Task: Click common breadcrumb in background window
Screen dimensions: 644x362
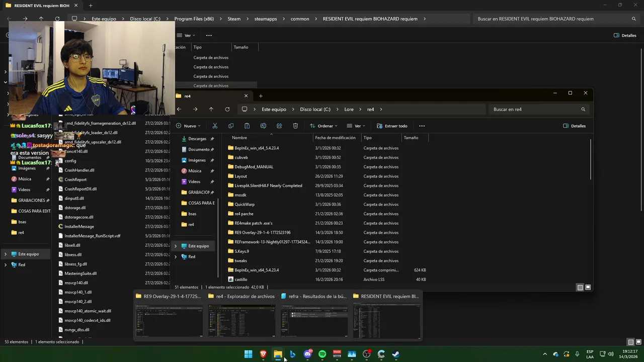Action: (x=300, y=19)
